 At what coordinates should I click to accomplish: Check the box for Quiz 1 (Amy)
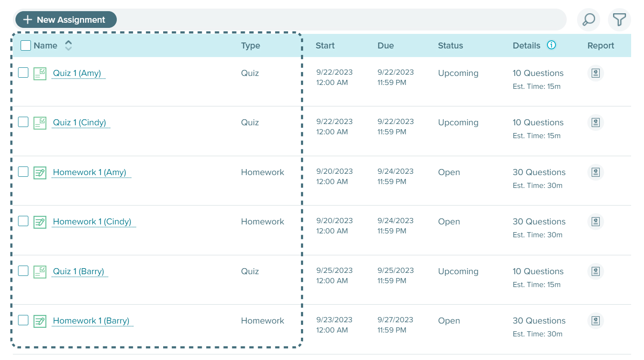pos(23,73)
